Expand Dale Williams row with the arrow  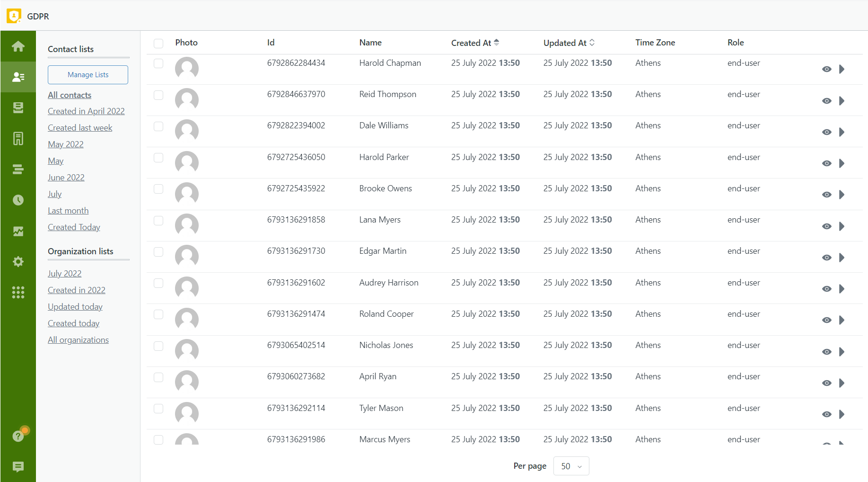click(842, 132)
